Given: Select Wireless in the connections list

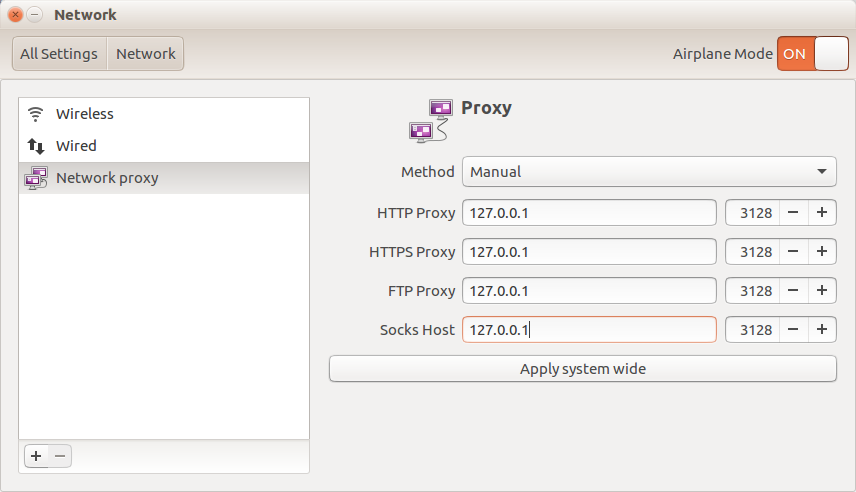Looking at the screenshot, I should (85, 114).
